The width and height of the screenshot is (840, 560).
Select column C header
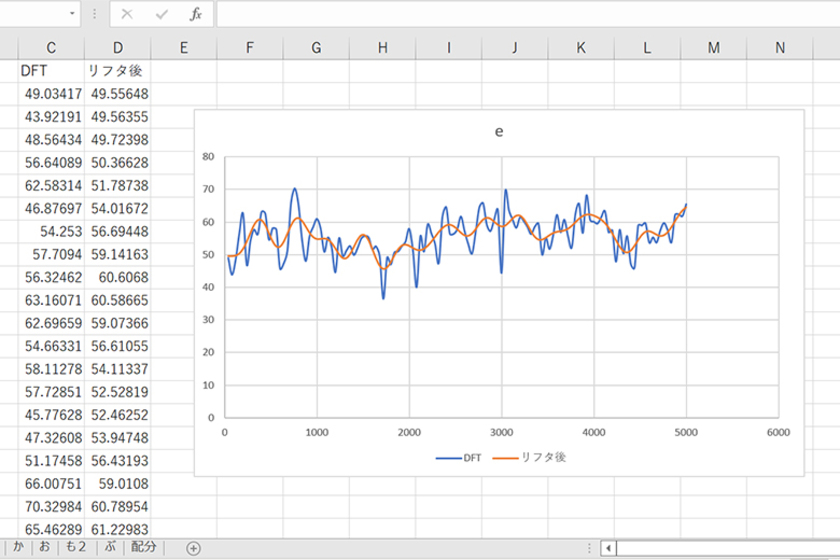51,47
